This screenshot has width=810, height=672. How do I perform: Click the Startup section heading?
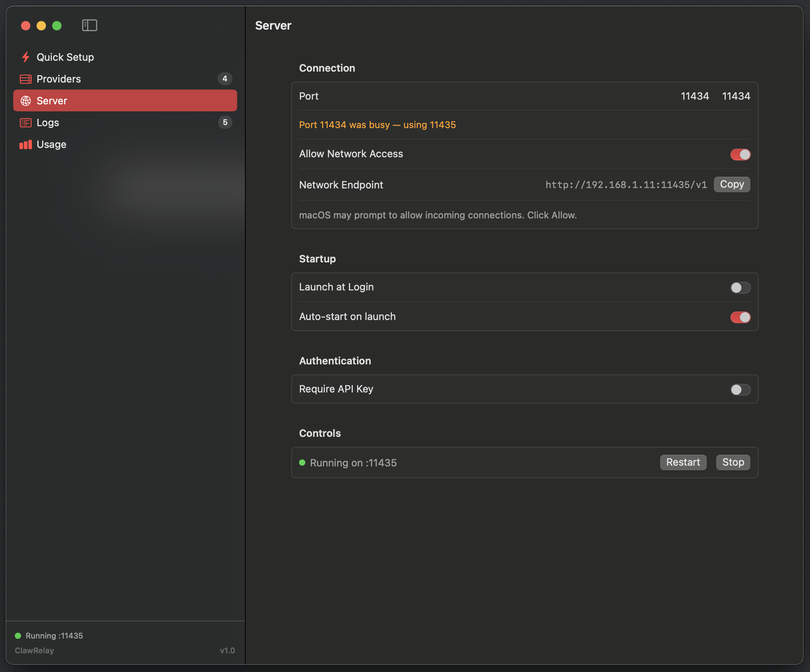click(x=317, y=259)
